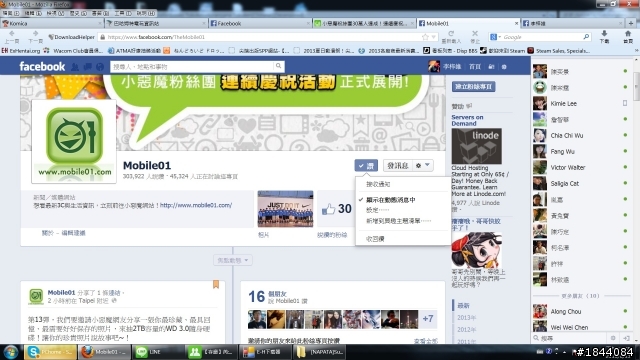The width and height of the screenshot is (640, 360).
Task: Click the +7 more friends tile
Action: pos(428,319)
